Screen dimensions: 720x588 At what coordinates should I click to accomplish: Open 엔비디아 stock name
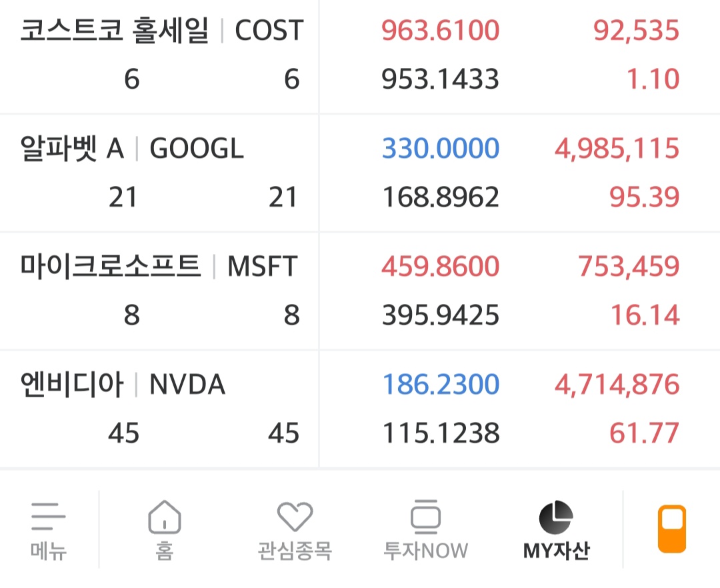(x=71, y=384)
